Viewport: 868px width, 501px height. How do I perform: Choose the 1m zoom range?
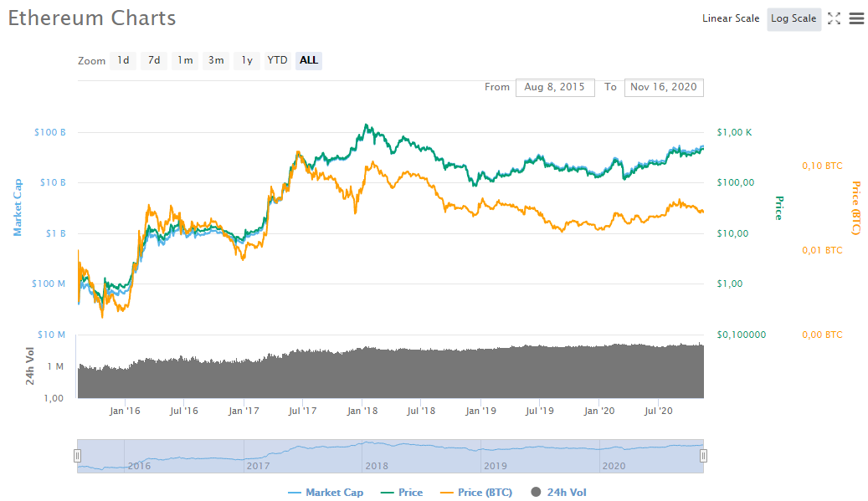click(185, 60)
